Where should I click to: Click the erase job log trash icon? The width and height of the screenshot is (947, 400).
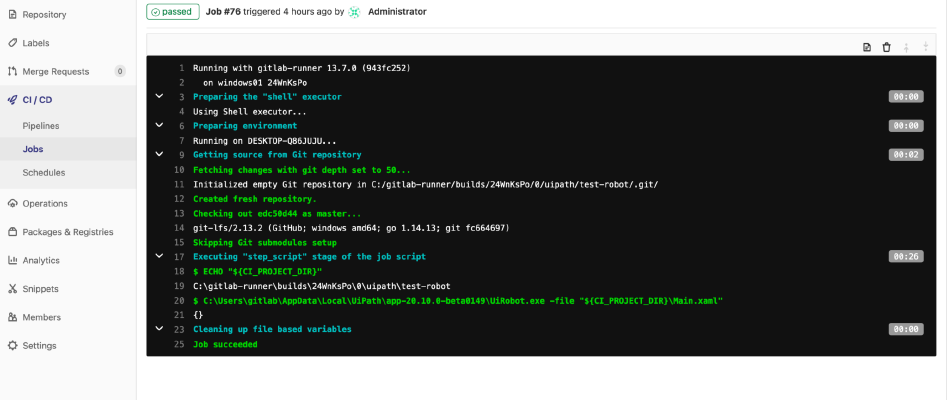[x=887, y=47]
